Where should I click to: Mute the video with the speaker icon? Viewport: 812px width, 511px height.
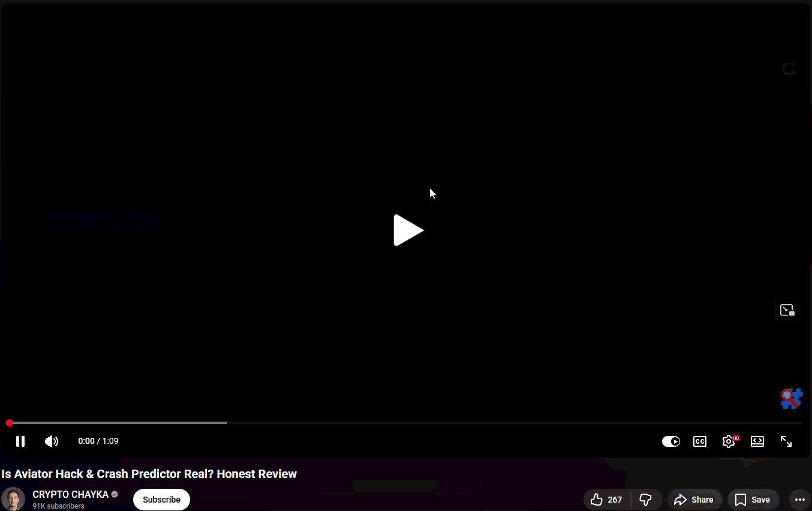point(52,441)
